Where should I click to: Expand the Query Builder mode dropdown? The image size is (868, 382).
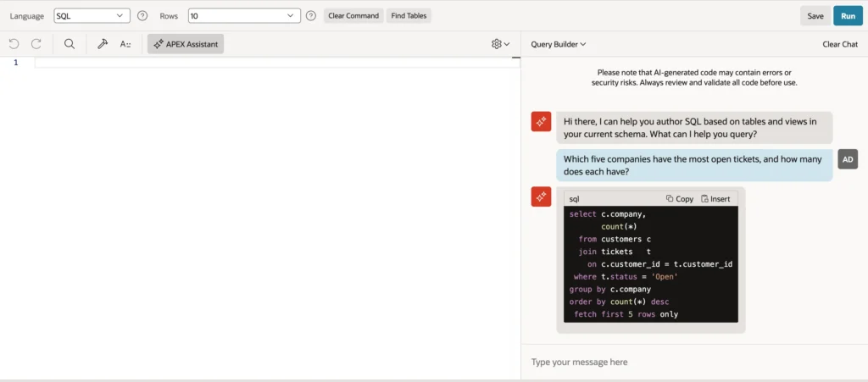[558, 44]
